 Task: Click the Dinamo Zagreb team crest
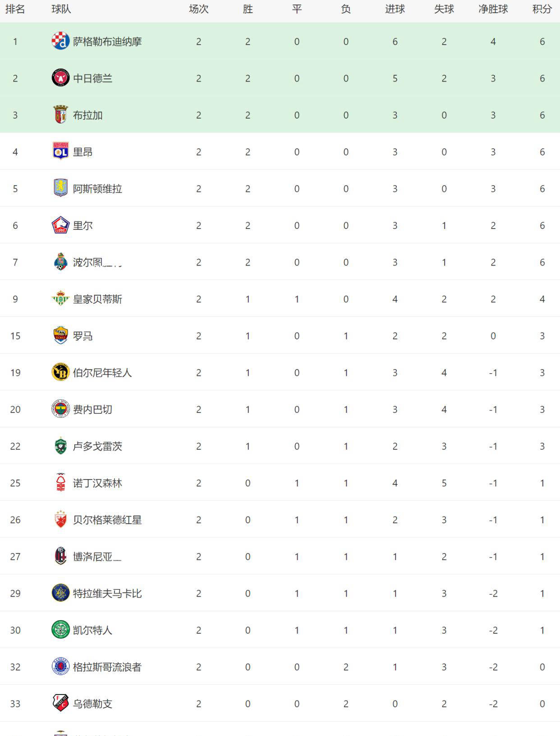pos(60,41)
